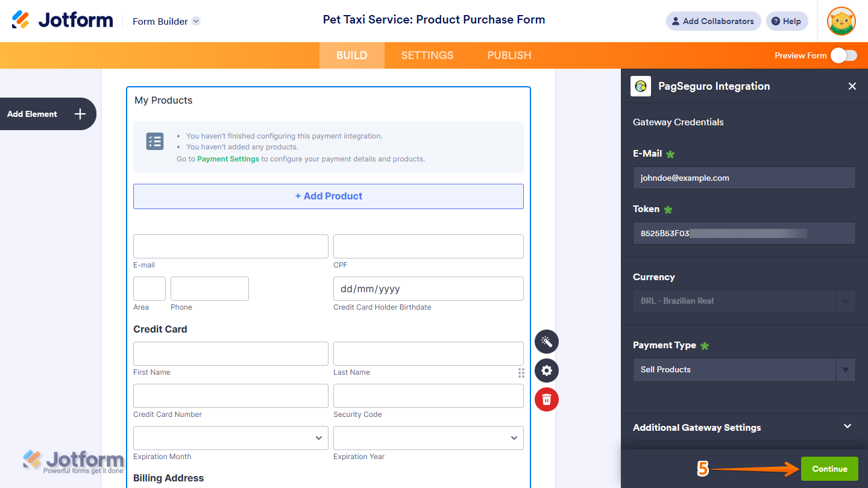Switch to the SETTINGS tab
The width and height of the screenshot is (868, 488).
[427, 55]
